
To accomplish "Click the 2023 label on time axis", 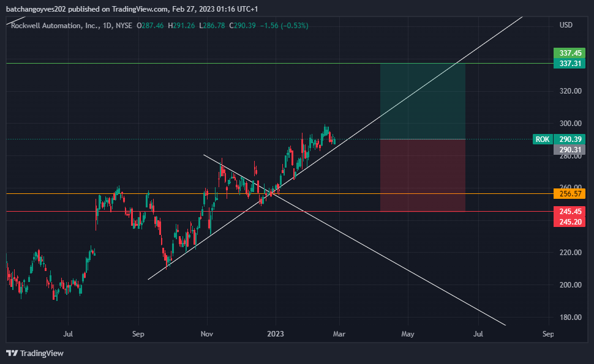I will click(x=276, y=334).
